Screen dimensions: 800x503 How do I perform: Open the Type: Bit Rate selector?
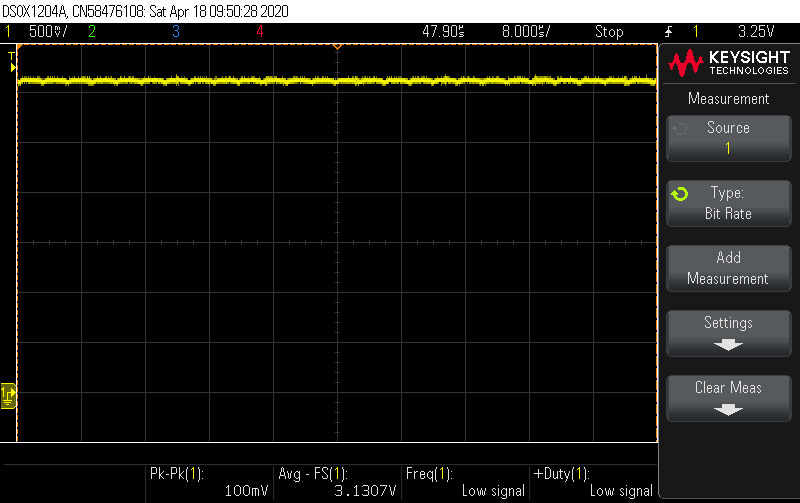point(729,203)
